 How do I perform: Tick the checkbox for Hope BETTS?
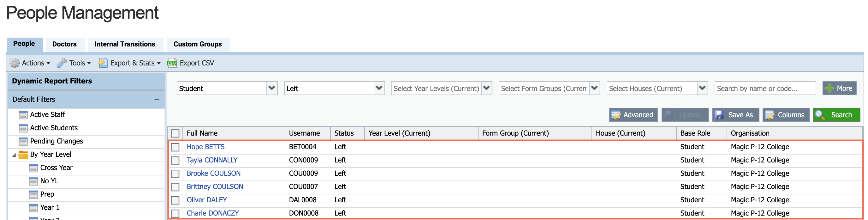tap(175, 147)
